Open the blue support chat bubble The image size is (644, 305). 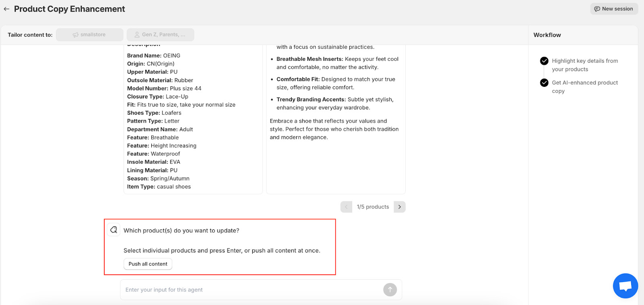pos(625,286)
